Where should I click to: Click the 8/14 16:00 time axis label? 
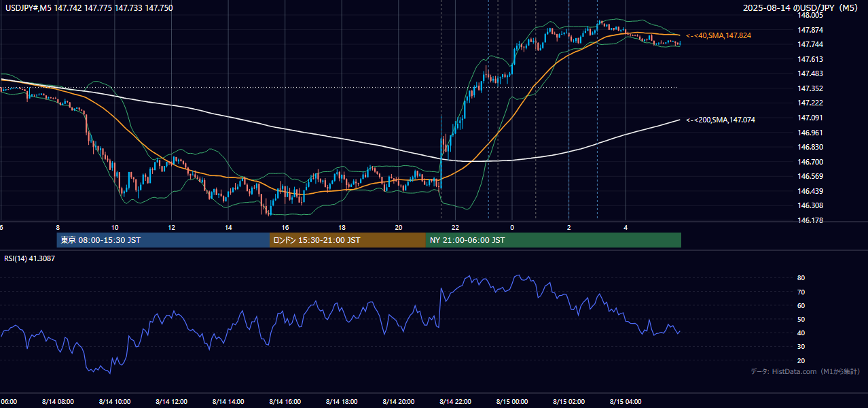pyautogui.click(x=285, y=402)
